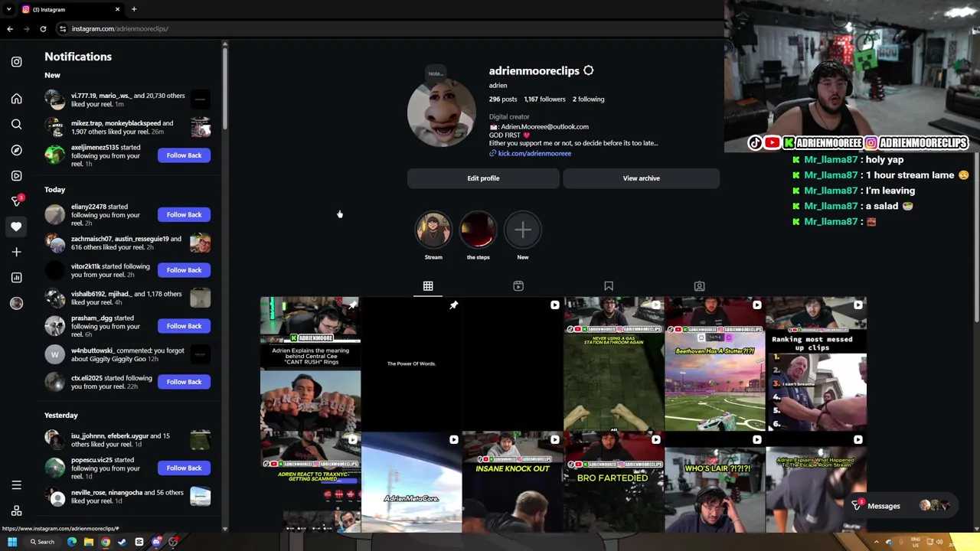Open the 'INSANE KNOCK OUT' reel
Viewport: 980px width, 551px height.
(512, 482)
